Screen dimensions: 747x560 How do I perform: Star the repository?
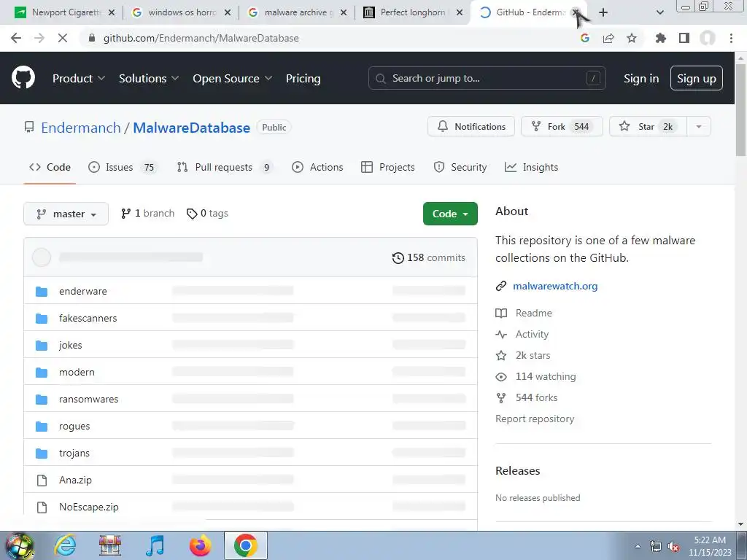[x=648, y=127]
